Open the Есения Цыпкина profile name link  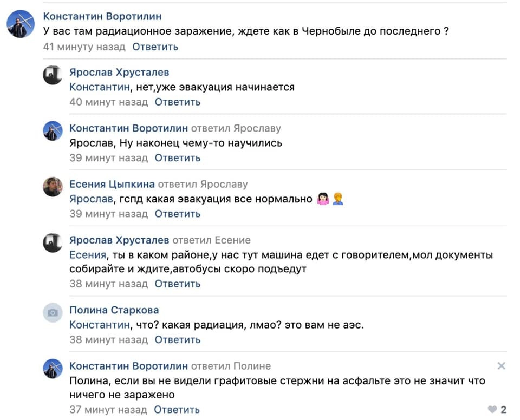point(112,185)
